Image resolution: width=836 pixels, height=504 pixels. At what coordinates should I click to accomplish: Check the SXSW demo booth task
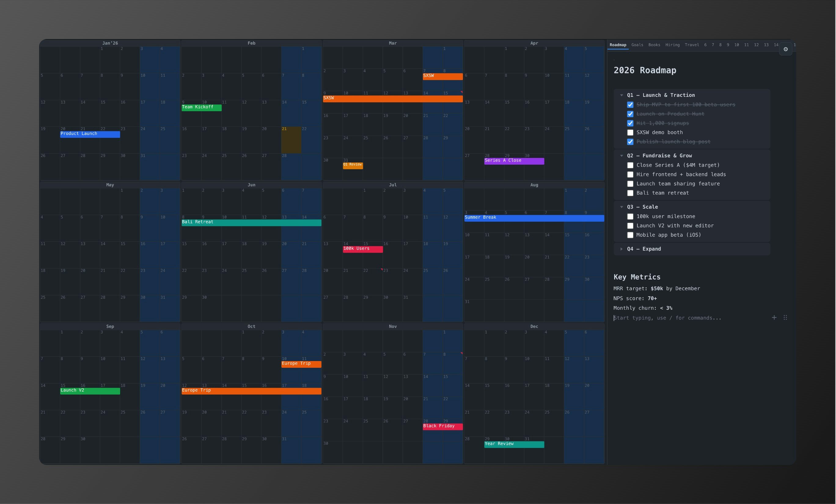pyautogui.click(x=630, y=132)
